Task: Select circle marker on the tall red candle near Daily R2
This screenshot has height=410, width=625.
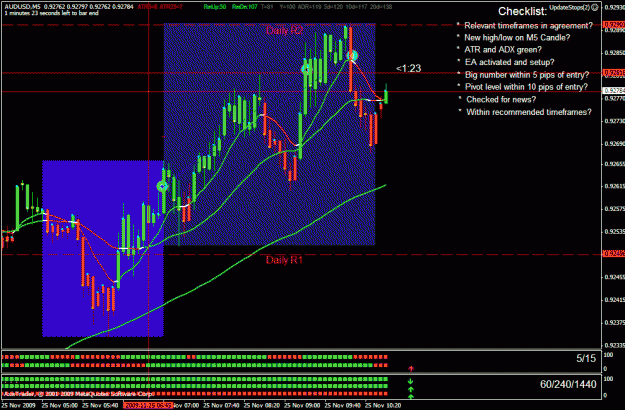Action: (352, 55)
